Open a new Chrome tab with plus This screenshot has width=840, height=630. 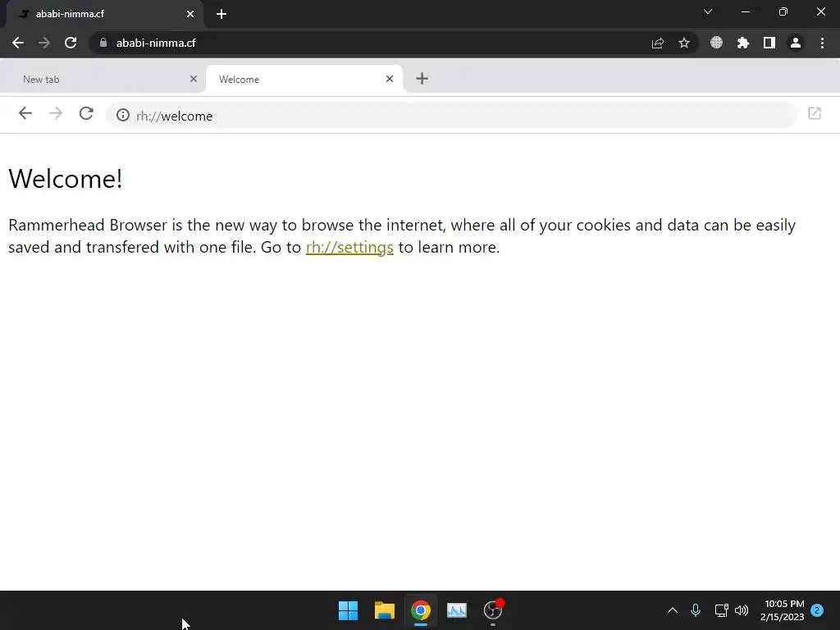coord(221,14)
